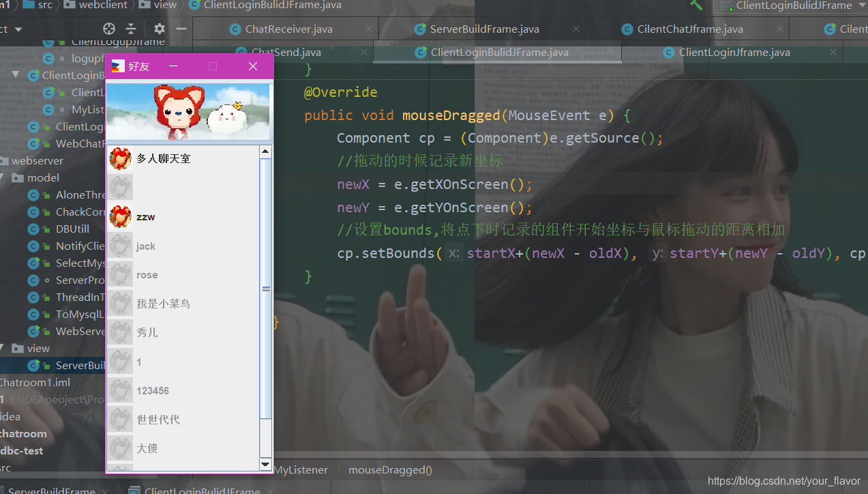Select friend 世世代代 in the list

click(x=183, y=419)
